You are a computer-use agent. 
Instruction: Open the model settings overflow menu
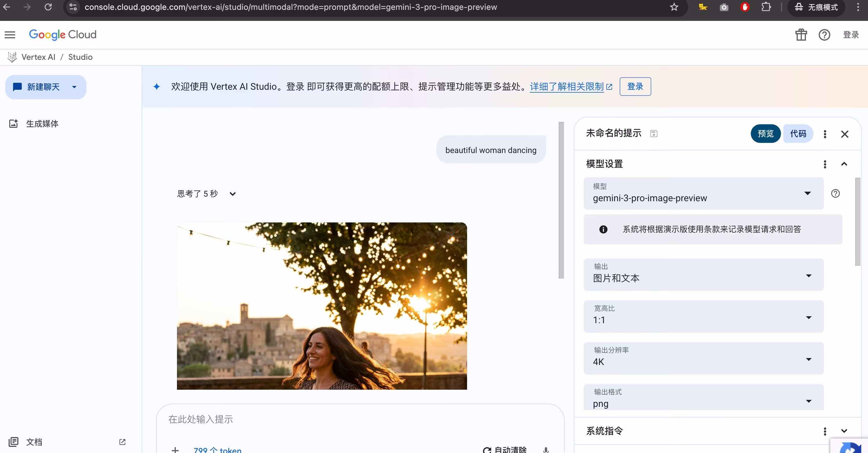coord(825,164)
